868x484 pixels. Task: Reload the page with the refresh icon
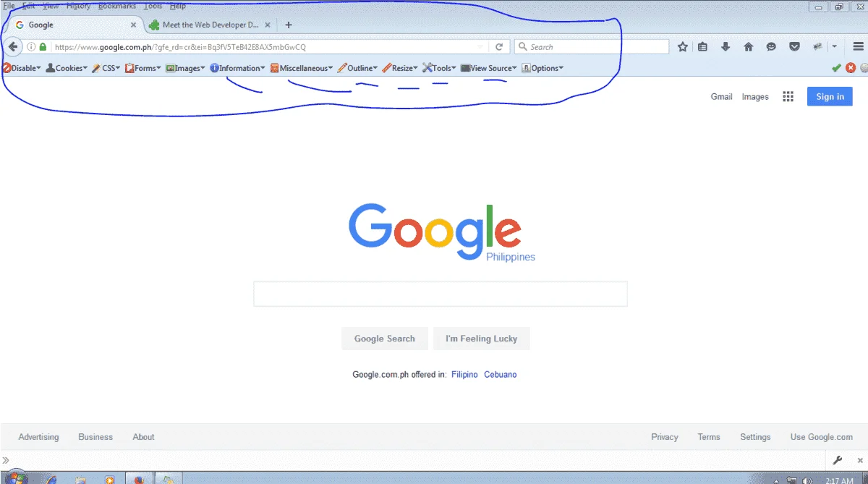pyautogui.click(x=498, y=47)
